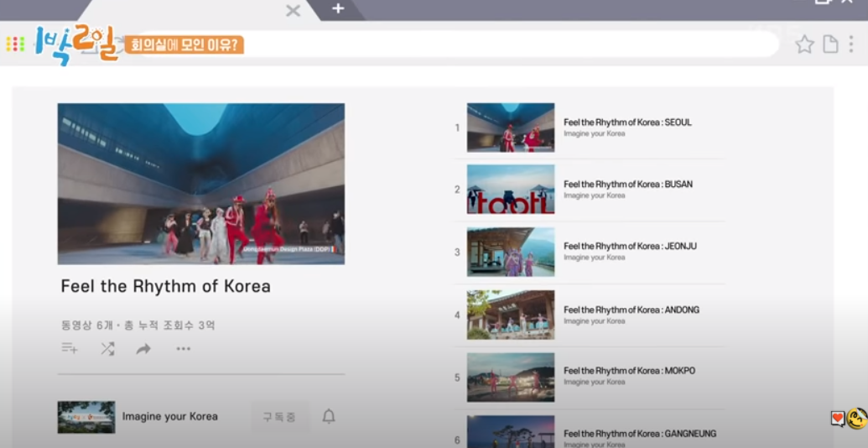Open the Imagine your Korea channel name
This screenshot has height=448, width=868.
point(170,416)
